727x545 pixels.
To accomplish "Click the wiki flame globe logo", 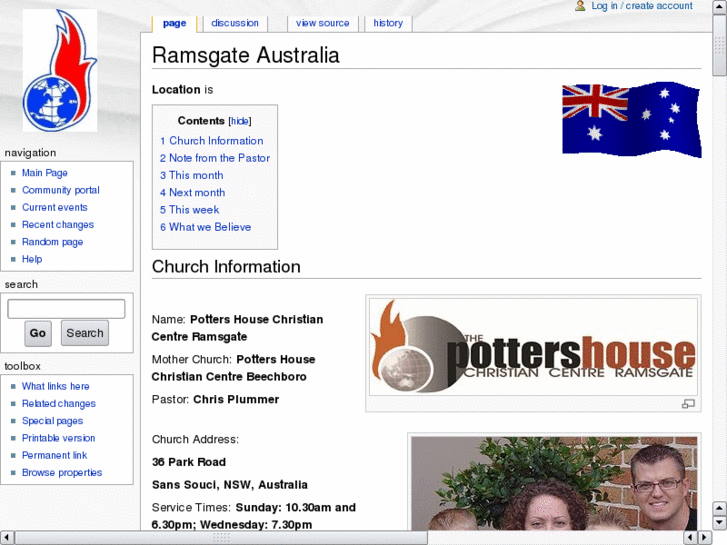I will 60,71.
